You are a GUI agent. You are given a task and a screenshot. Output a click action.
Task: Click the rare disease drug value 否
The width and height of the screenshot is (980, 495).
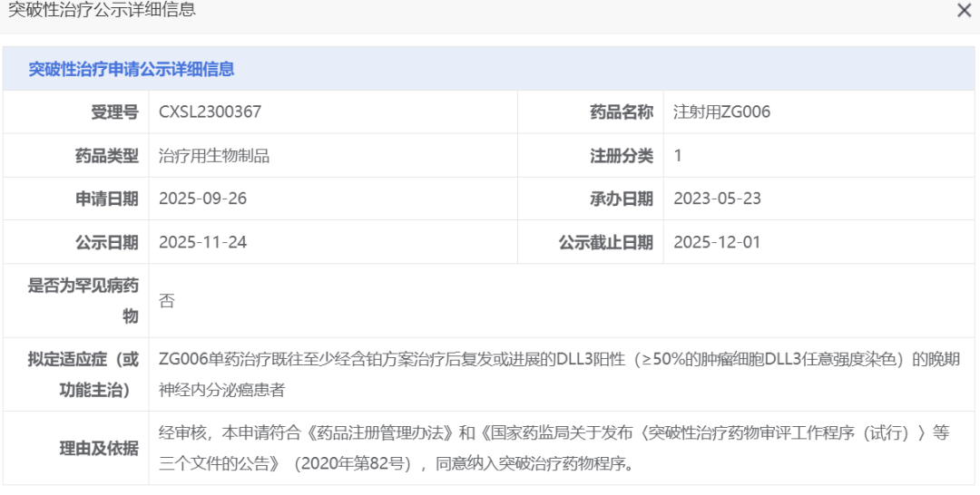(167, 301)
